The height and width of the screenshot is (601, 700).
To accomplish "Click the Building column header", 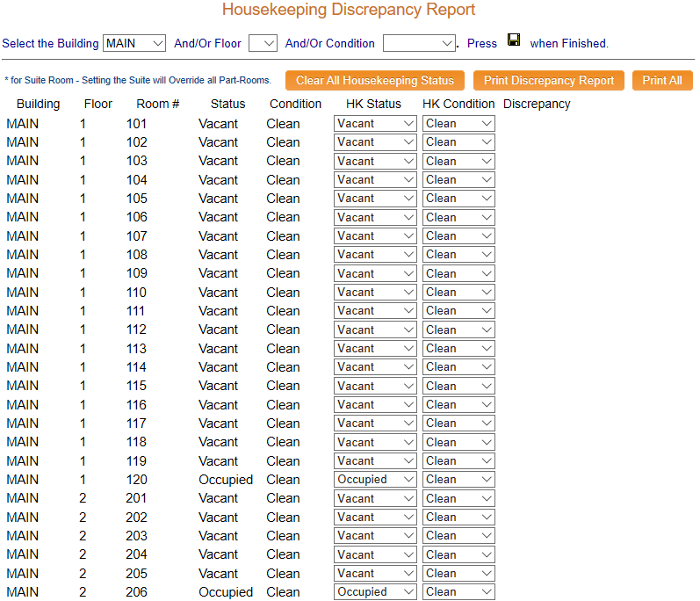I will [x=38, y=104].
